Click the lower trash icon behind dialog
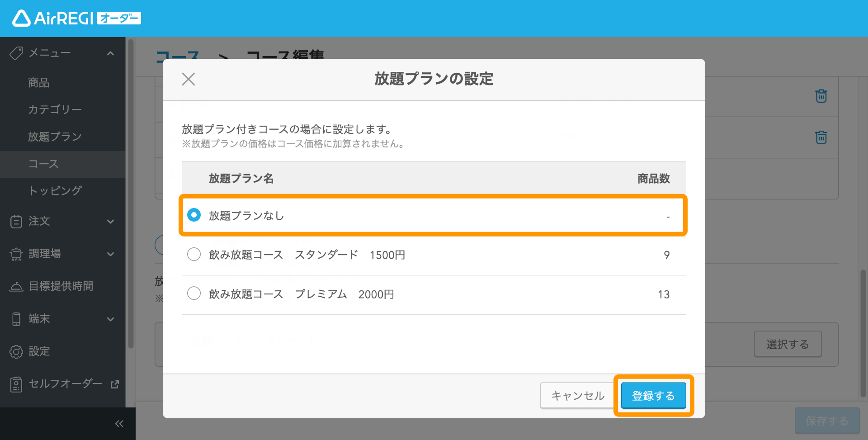 [x=821, y=137]
